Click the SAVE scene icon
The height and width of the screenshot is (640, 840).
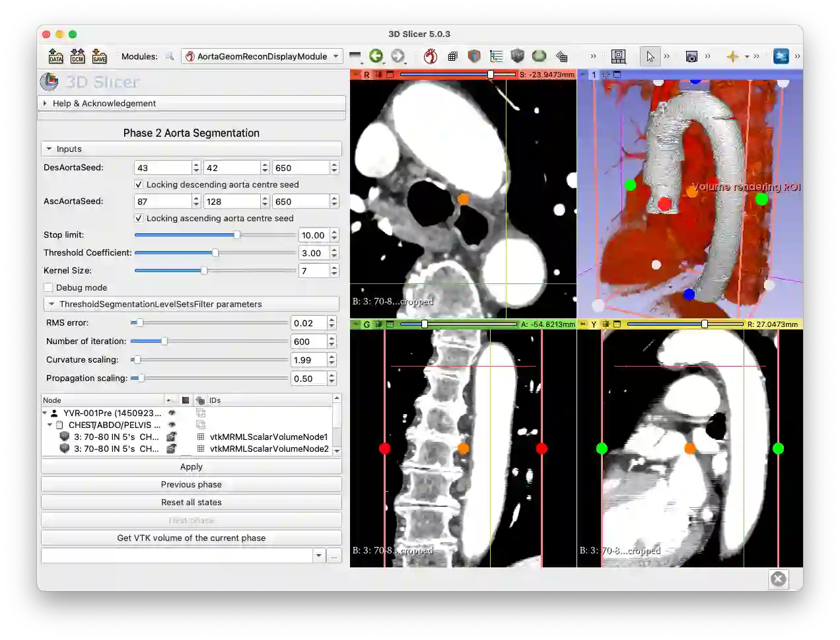click(99, 56)
